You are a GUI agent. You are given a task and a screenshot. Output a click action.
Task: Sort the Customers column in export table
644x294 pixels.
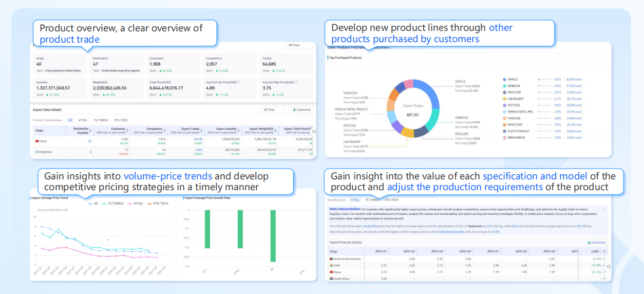pos(127,131)
